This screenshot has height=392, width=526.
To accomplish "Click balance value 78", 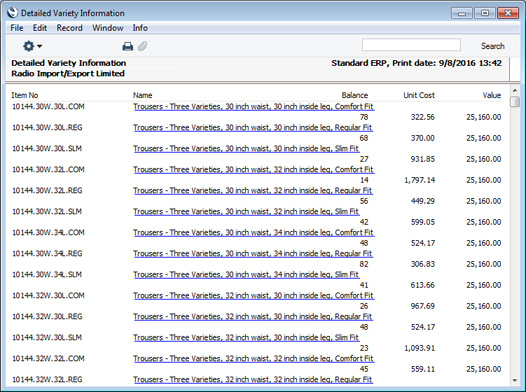I will [364, 117].
